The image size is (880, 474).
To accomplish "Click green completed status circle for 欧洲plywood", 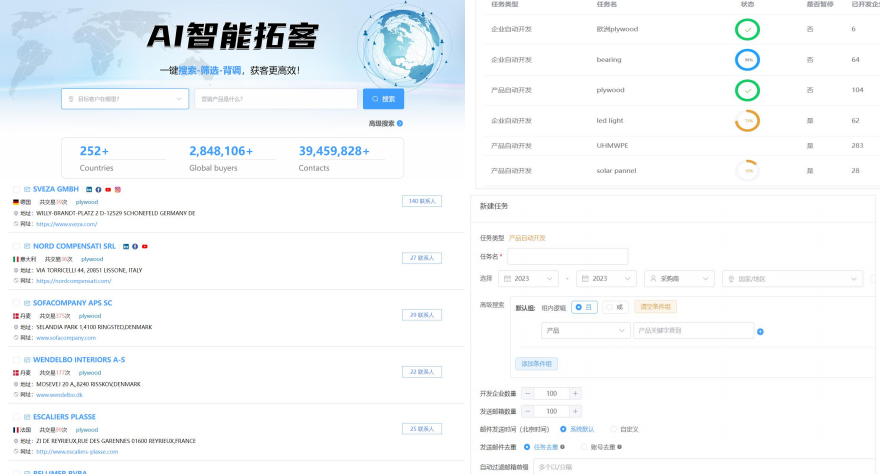I will (747, 29).
